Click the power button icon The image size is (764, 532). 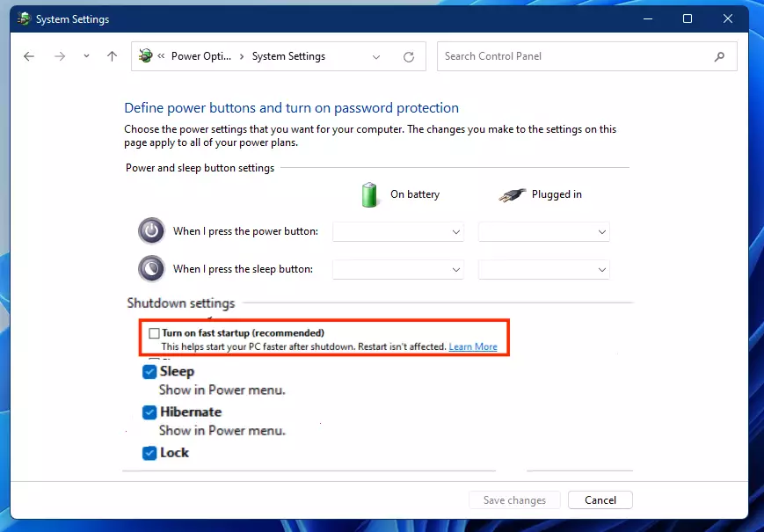(x=151, y=231)
